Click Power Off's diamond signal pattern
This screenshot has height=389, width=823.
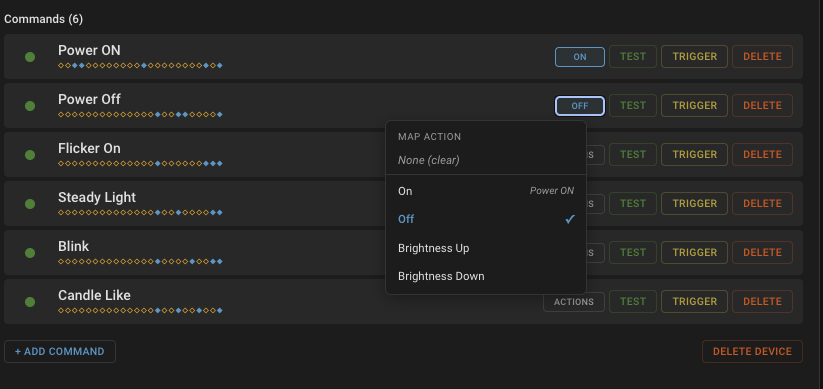140,114
